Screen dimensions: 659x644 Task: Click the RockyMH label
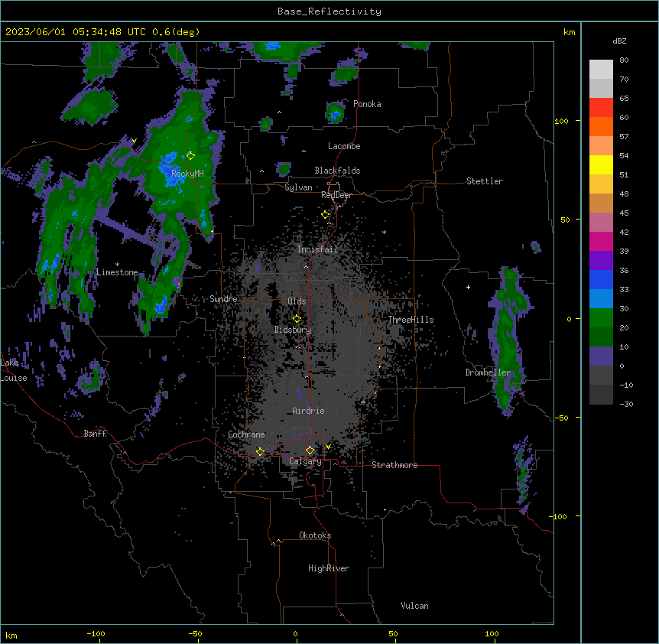(187, 174)
